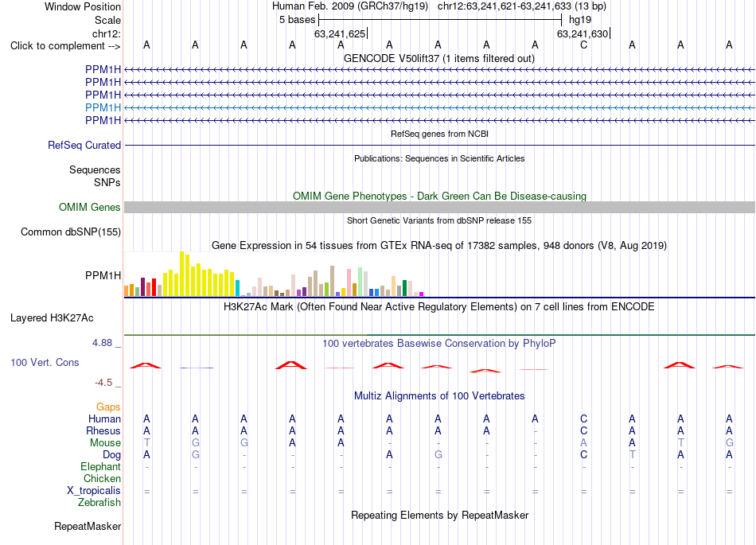Click the pink bar in GTEx chart
This screenshot has height=545, width=756.
(349, 283)
